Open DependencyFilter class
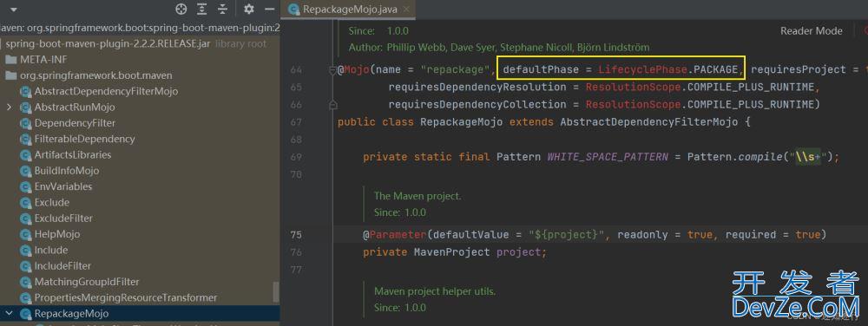This screenshot has height=326, width=868. pos(75,122)
